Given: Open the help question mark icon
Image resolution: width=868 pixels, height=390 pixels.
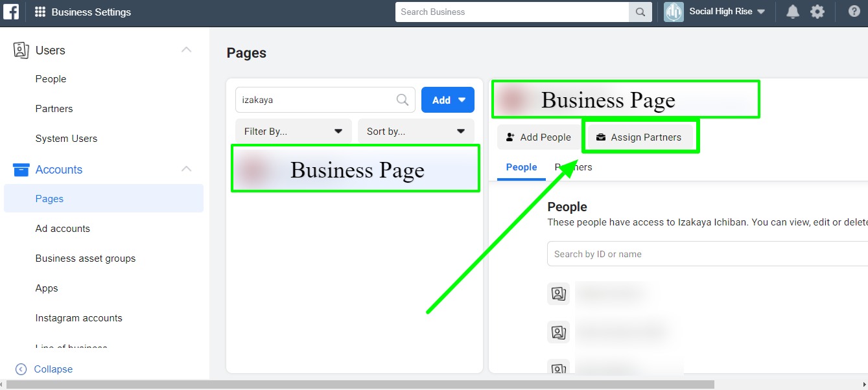Looking at the screenshot, I should (x=854, y=12).
